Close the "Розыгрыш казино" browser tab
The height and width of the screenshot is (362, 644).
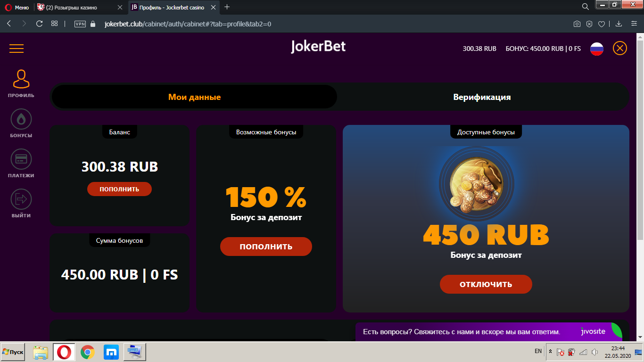pyautogui.click(x=120, y=7)
